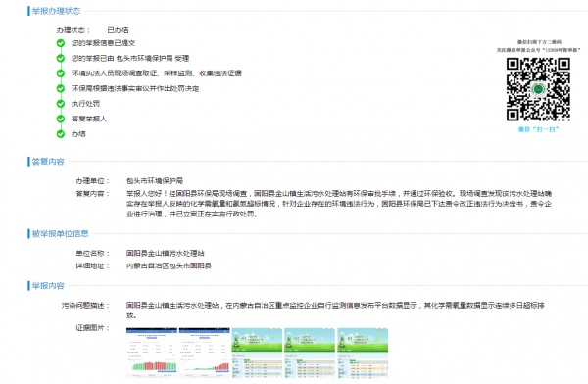Click the 举报内容 section heading
588x384 pixels.
coord(48,286)
